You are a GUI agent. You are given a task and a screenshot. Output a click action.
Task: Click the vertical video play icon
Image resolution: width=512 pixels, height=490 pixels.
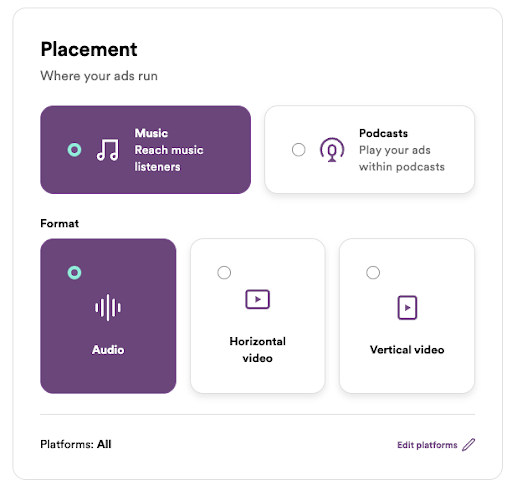tap(407, 307)
